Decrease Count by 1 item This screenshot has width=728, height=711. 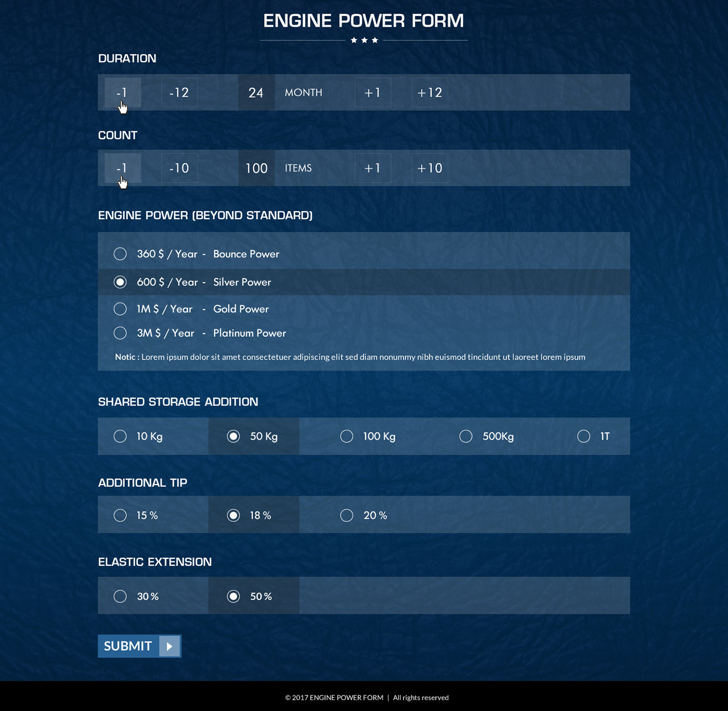pos(123,168)
